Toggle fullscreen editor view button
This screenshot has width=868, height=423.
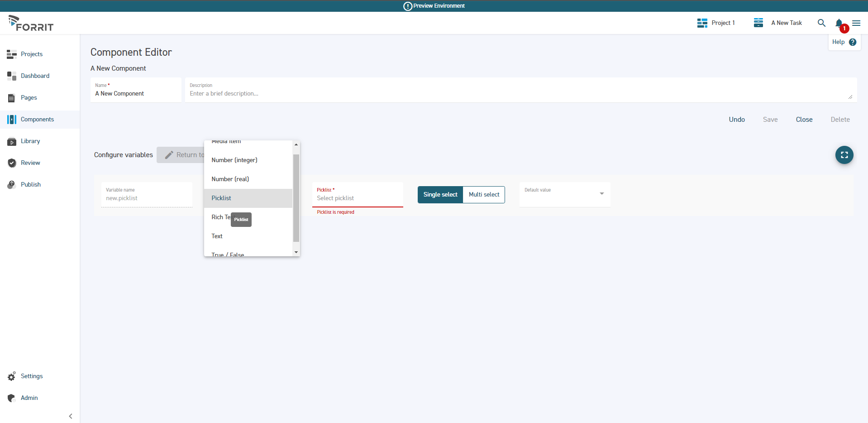(x=844, y=155)
